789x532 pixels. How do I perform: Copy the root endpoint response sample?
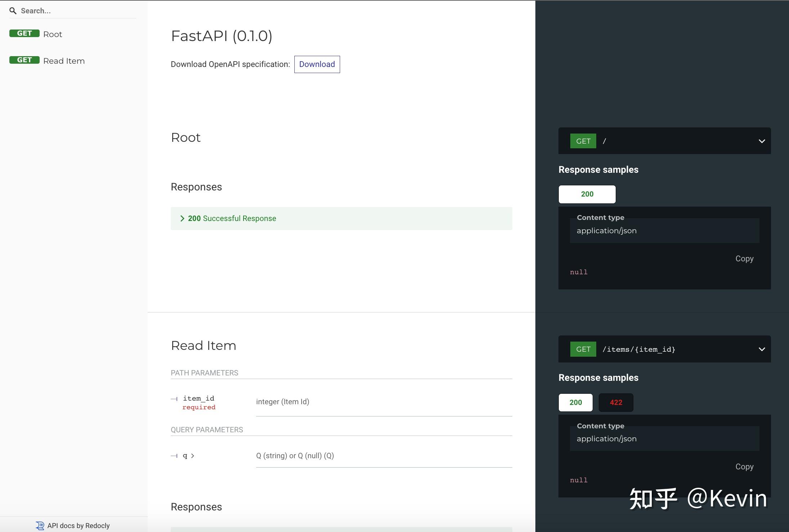pos(744,258)
